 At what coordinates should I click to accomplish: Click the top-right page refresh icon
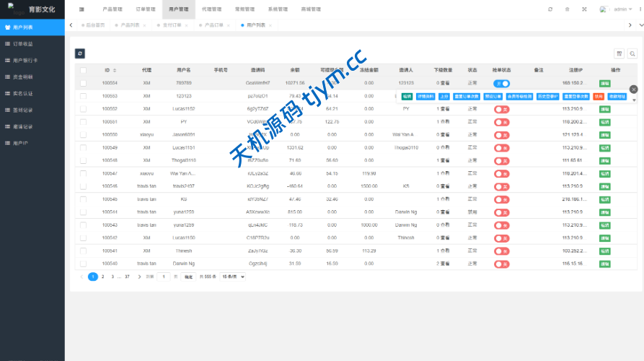coord(550,9)
